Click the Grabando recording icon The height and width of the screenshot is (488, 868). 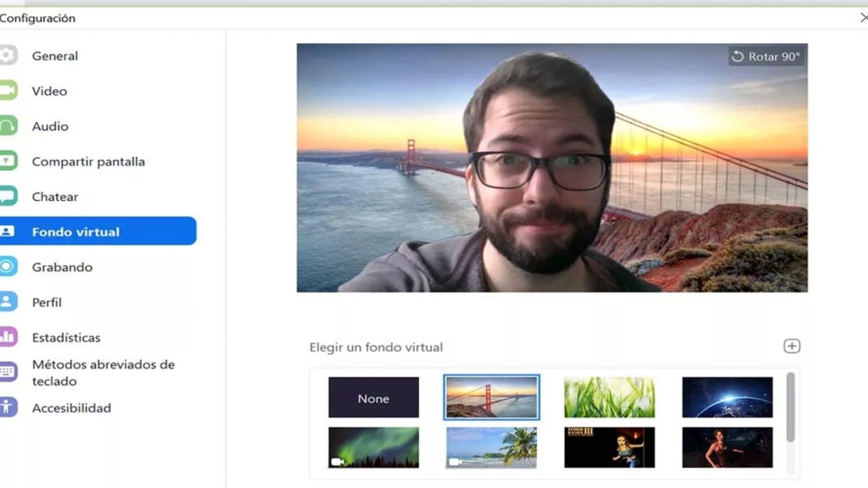click(x=7, y=266)
